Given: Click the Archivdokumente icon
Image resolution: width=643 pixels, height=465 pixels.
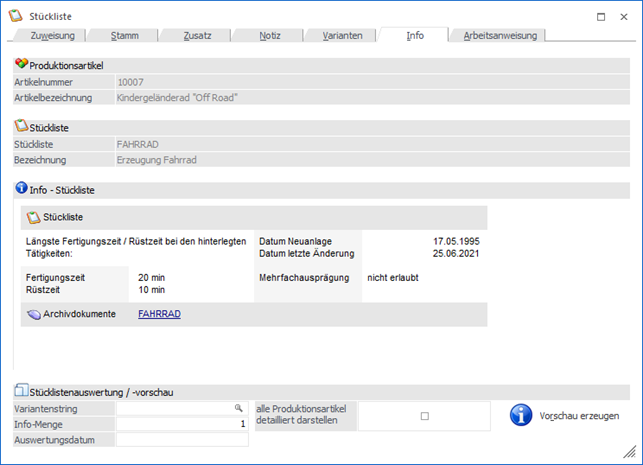Looking at the screenshot, I should (33, 314).
